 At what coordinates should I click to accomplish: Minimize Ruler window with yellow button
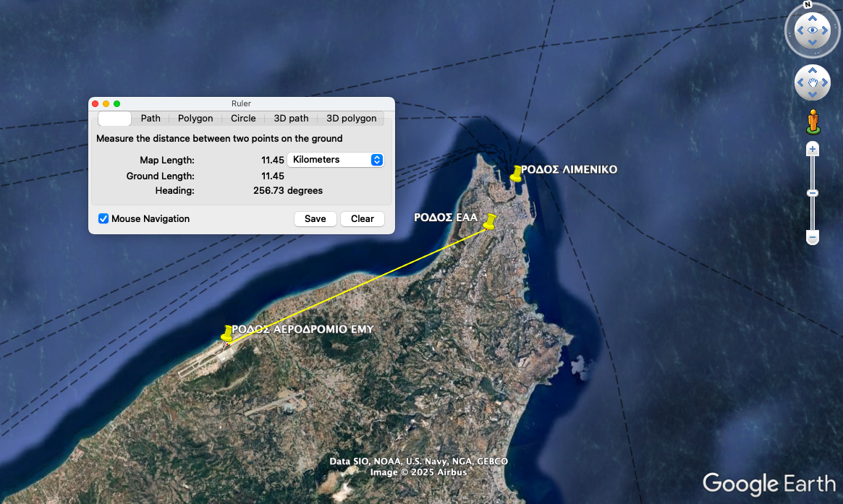click(106, 103)
